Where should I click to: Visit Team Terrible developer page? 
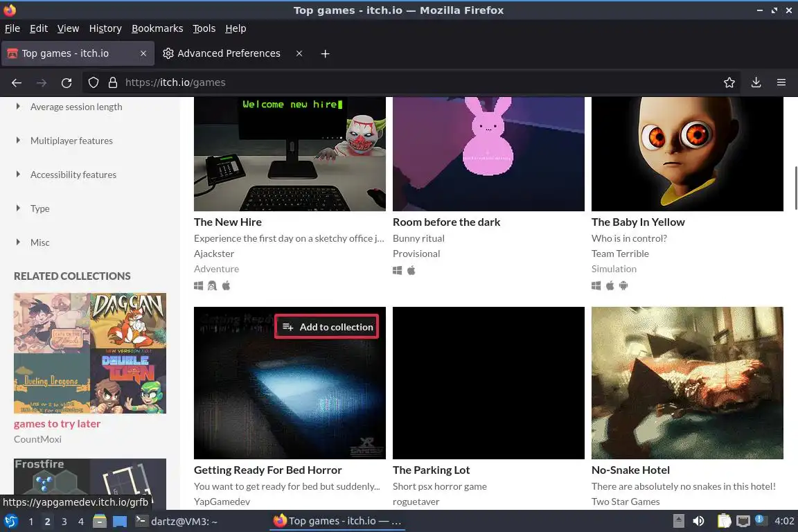coord(620,254)
